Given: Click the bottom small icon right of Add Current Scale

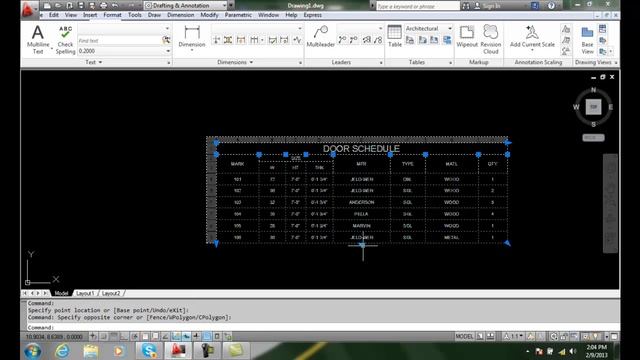Looking at the screenshot, I should click(566, 51).
